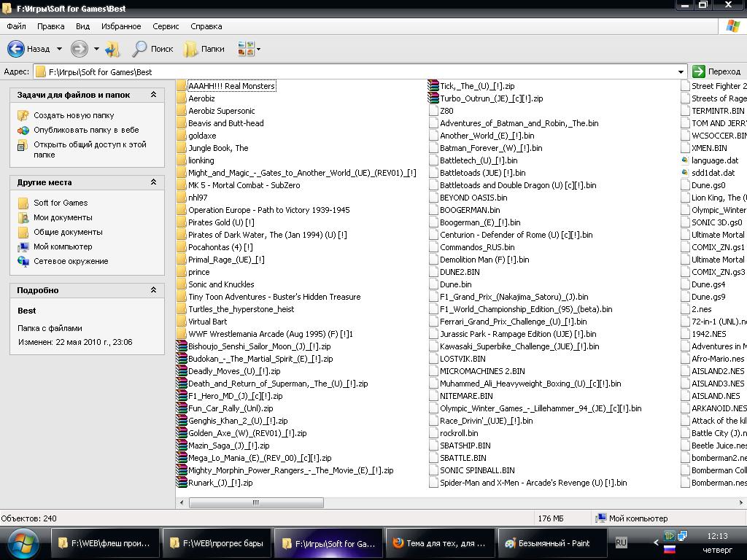Click the Up folder icon
This screenshot has height=560, width=747.
click(112, 49)
